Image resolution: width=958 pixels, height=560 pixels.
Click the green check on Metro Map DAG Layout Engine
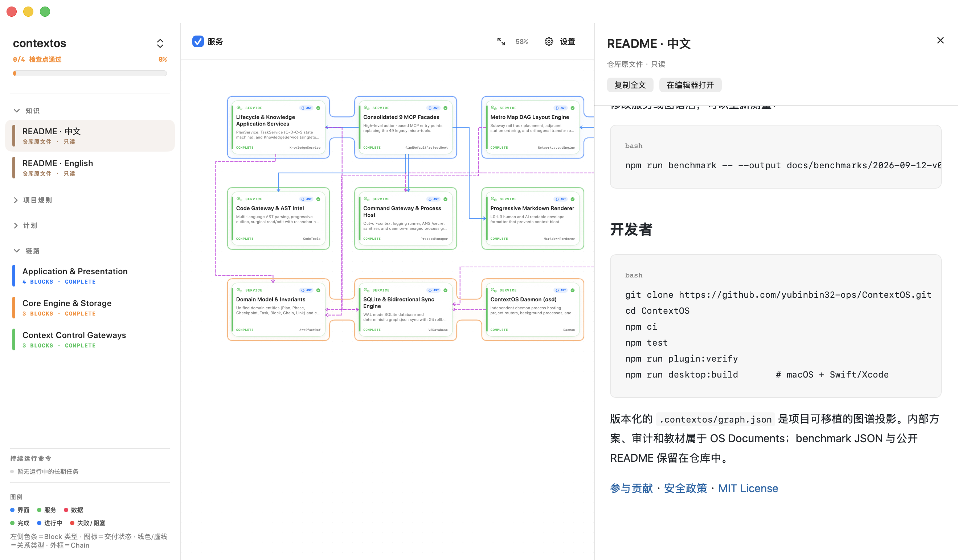(573, 108)
